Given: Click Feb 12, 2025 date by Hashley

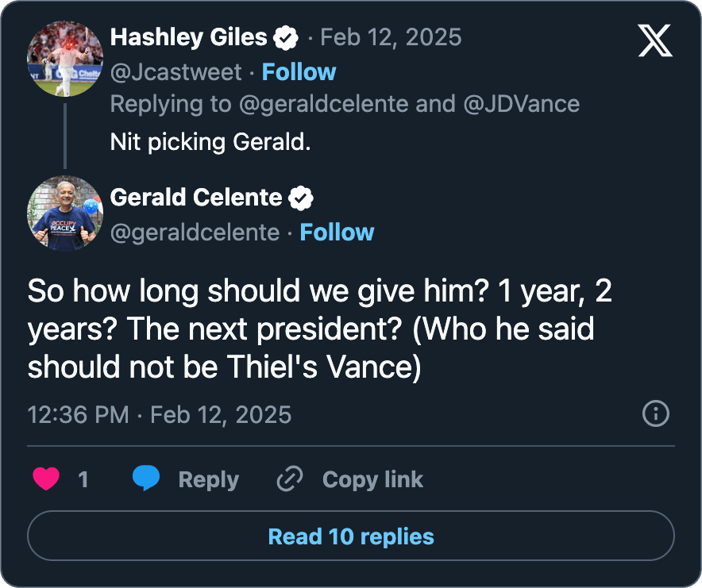Looking at the screenshot, I should coord(391,37).
